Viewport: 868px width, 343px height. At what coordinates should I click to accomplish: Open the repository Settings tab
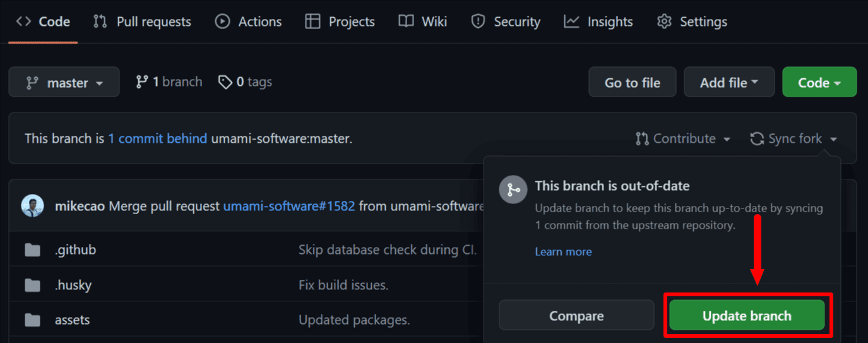tap(692, 21)
